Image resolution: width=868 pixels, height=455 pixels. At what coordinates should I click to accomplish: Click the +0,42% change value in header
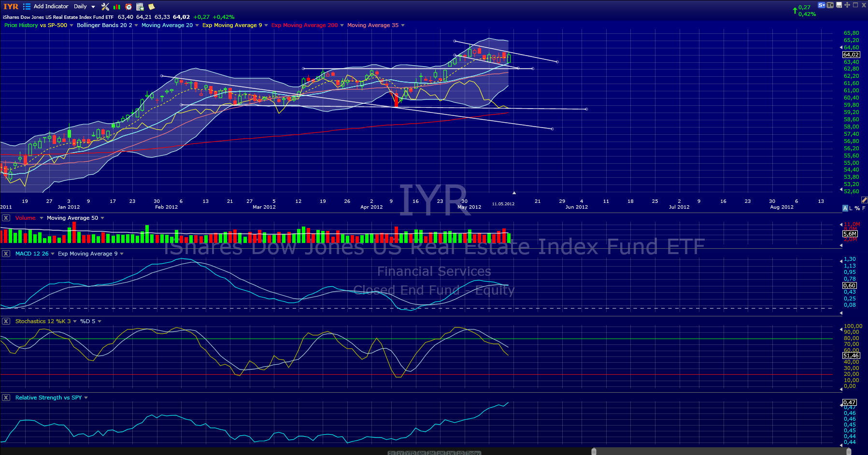point(224,17)
